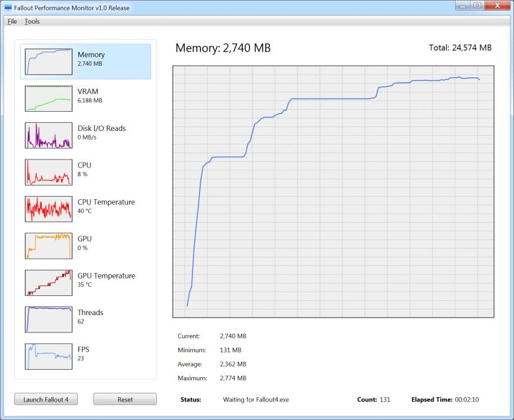Close the Fallout Performance Monitor window

tap(497, 6)
